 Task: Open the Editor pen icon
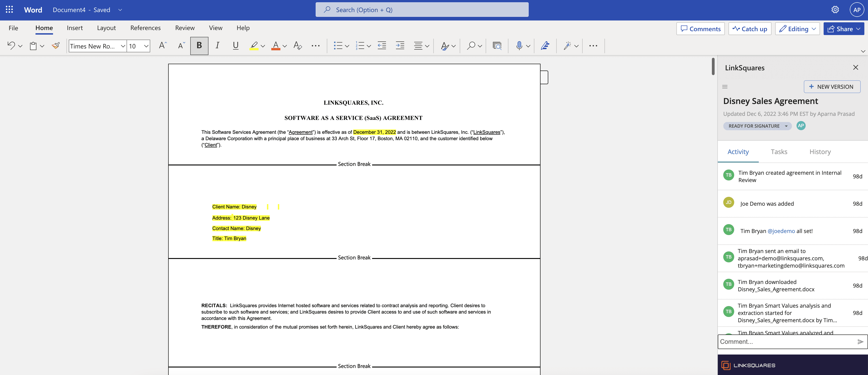(x=545, y=46)
